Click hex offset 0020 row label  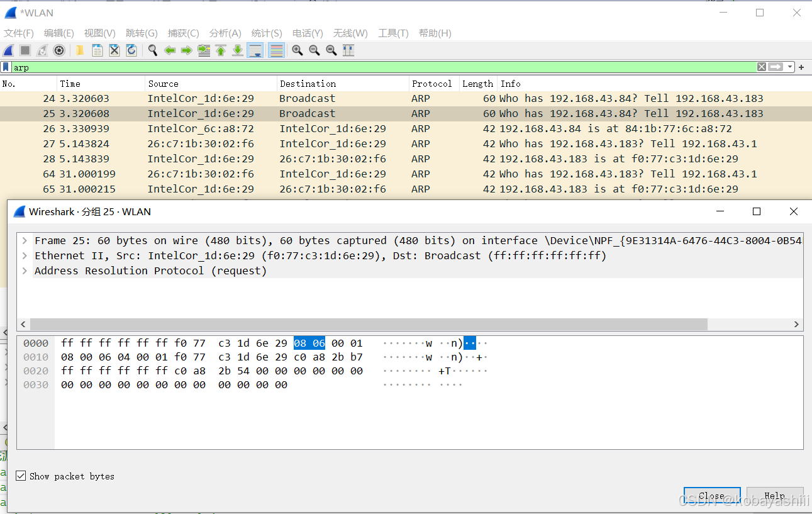pos(36,371)
